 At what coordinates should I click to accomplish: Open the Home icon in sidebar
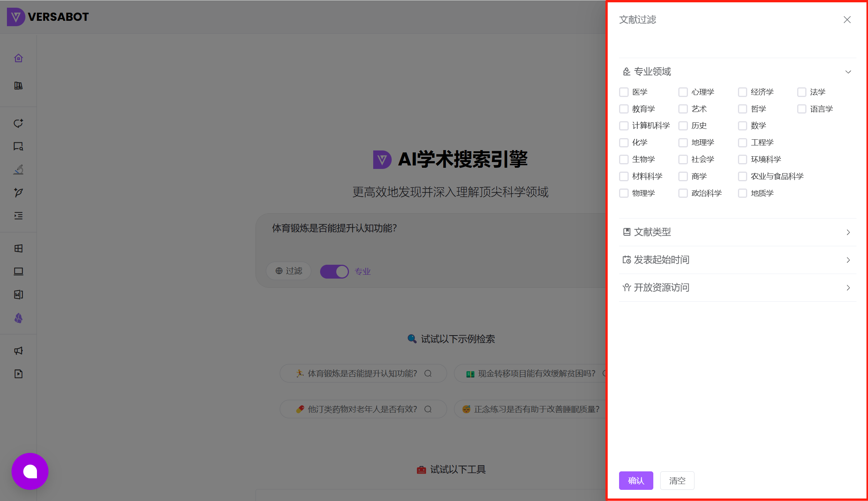(x=18, y=58)
